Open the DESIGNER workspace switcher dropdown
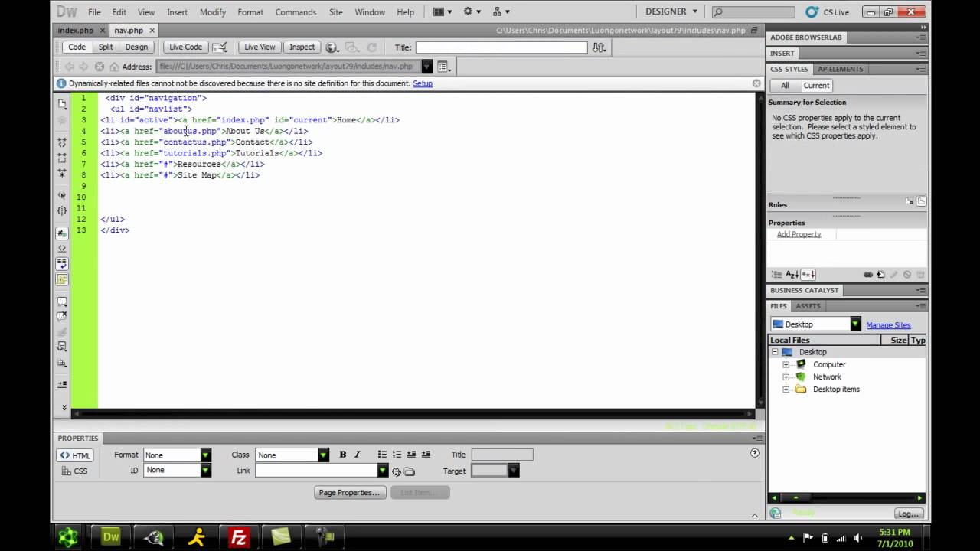The height and width of the screenshot is (551, 980). click(x=671, y=11)
